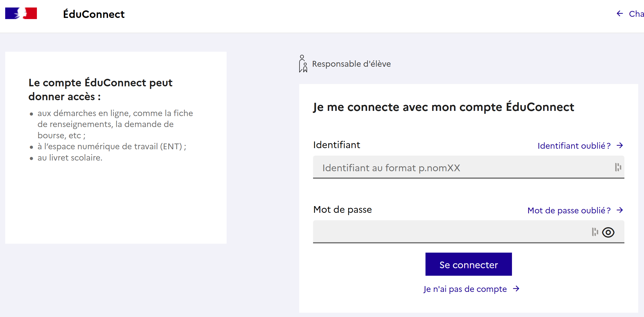The image size is (644, 317).
Task: Open the 'Identifiant oublié ?' link
Action: tap(573, 146)
